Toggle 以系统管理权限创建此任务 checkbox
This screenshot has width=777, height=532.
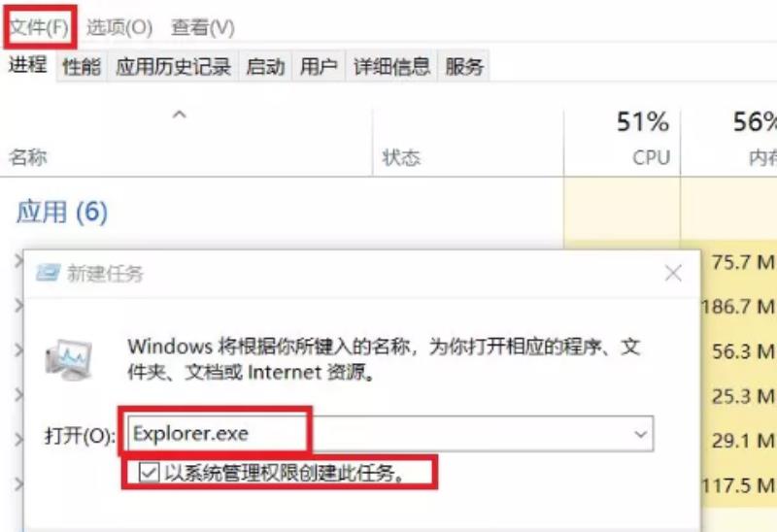149,472
